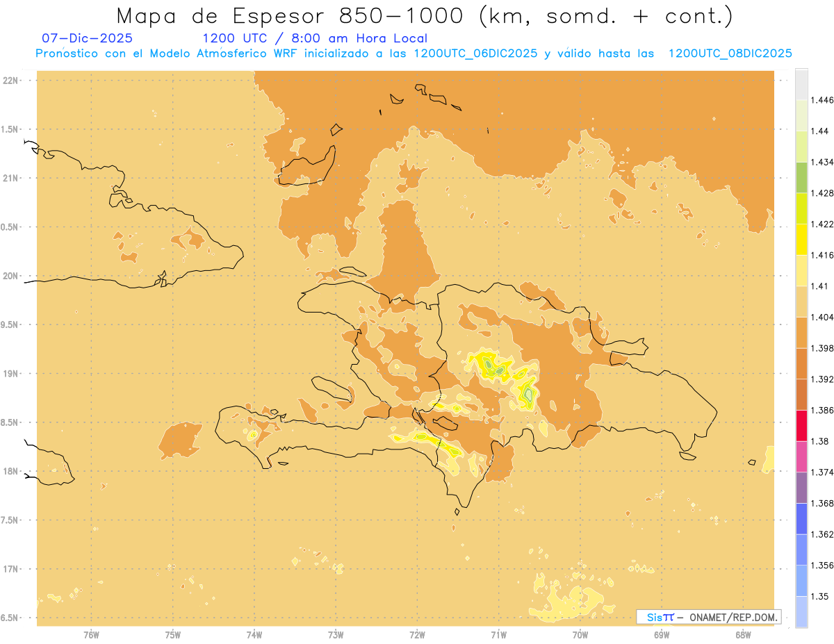Viewport: 834px width, 644px height.
Task: Select the bright yellow swatch between 1.422 and 1.416
Action: pos(801,239)
